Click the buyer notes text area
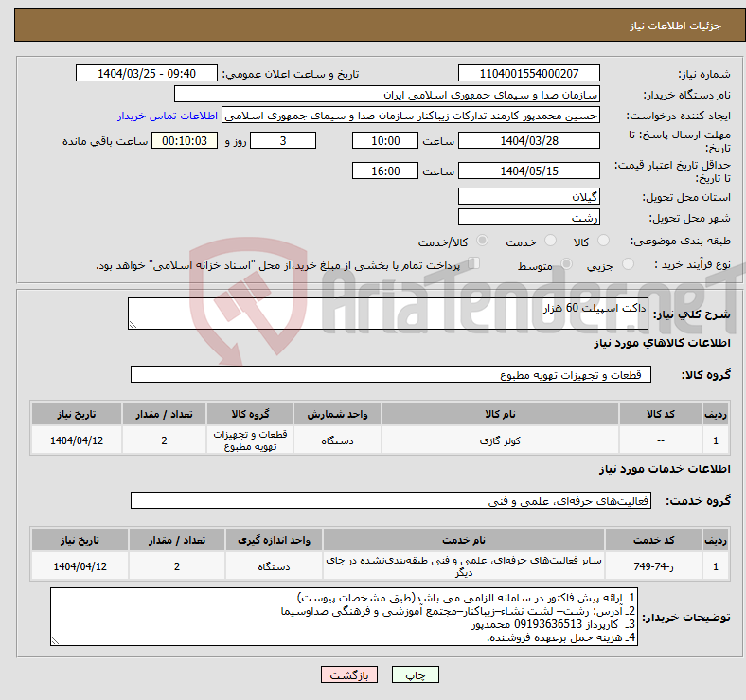This screenshot has height=700, width=746. tap(344, 617)
